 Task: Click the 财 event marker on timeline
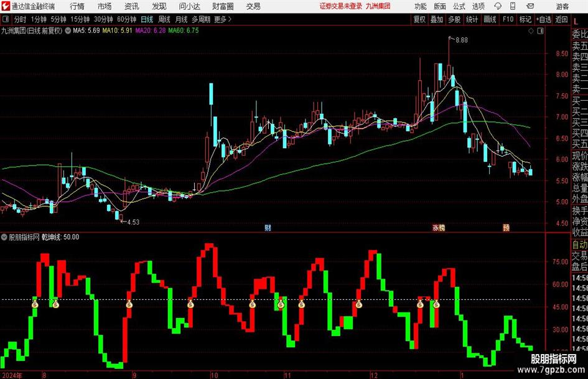268,228
